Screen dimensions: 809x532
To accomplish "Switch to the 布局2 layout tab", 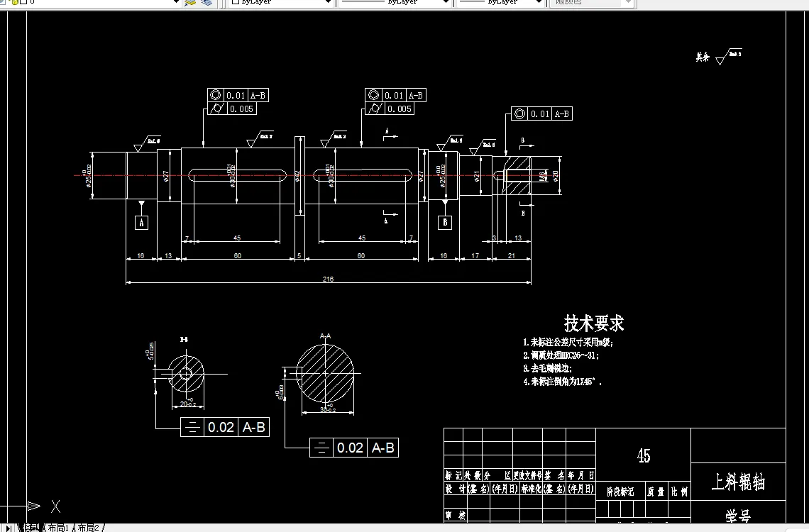I will tap(88, 527).
